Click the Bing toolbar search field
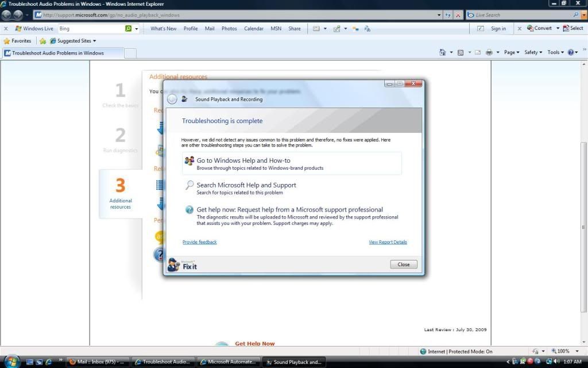The image size is (588, 368). click(91, 29)
